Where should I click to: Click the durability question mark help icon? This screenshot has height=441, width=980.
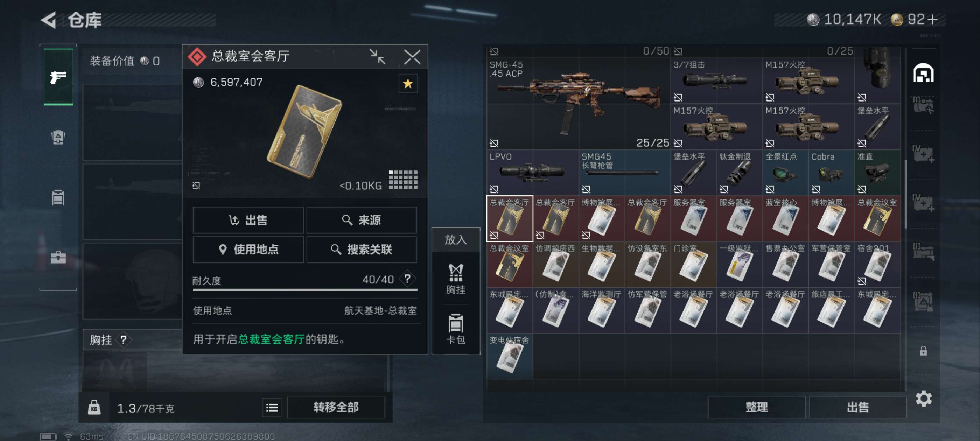coord(407,279)
